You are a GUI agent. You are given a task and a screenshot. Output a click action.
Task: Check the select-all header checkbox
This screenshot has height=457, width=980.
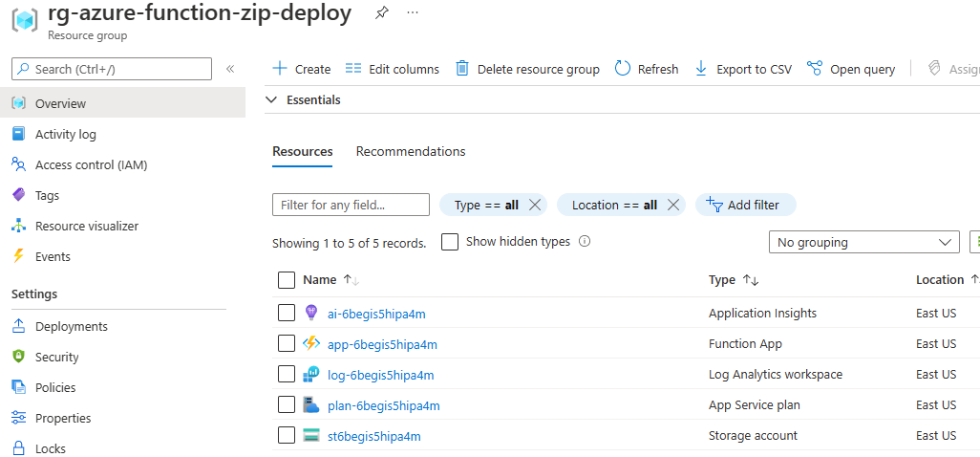[287, 280]
